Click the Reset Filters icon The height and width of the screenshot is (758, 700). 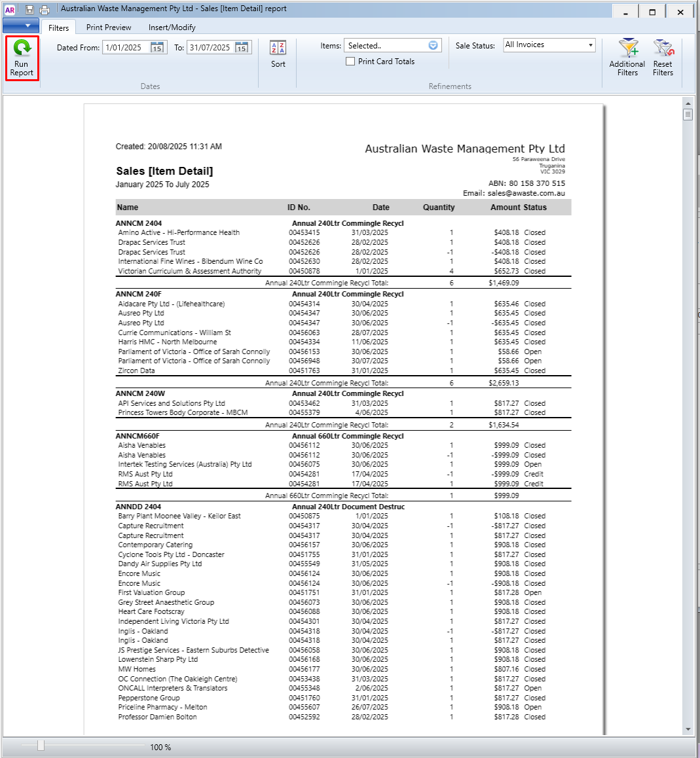click(663, 47)
